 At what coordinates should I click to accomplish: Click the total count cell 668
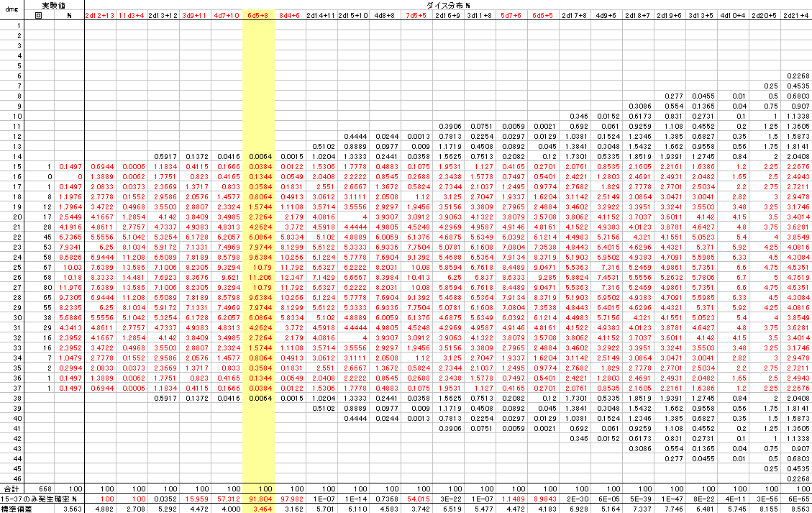[38, 489]
